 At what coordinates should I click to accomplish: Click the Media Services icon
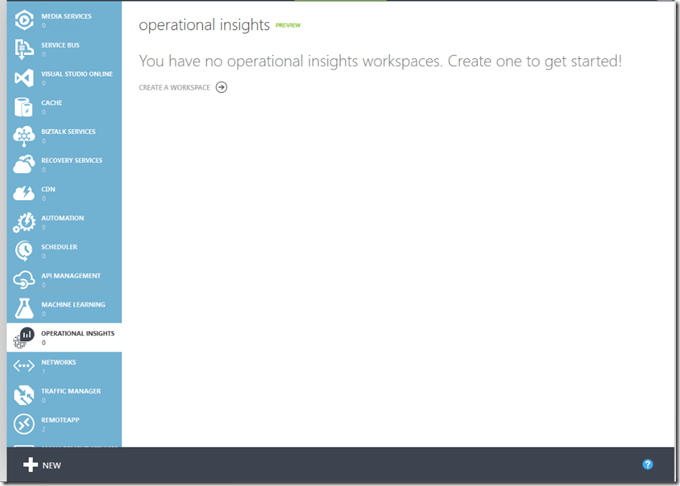point(24,19)
